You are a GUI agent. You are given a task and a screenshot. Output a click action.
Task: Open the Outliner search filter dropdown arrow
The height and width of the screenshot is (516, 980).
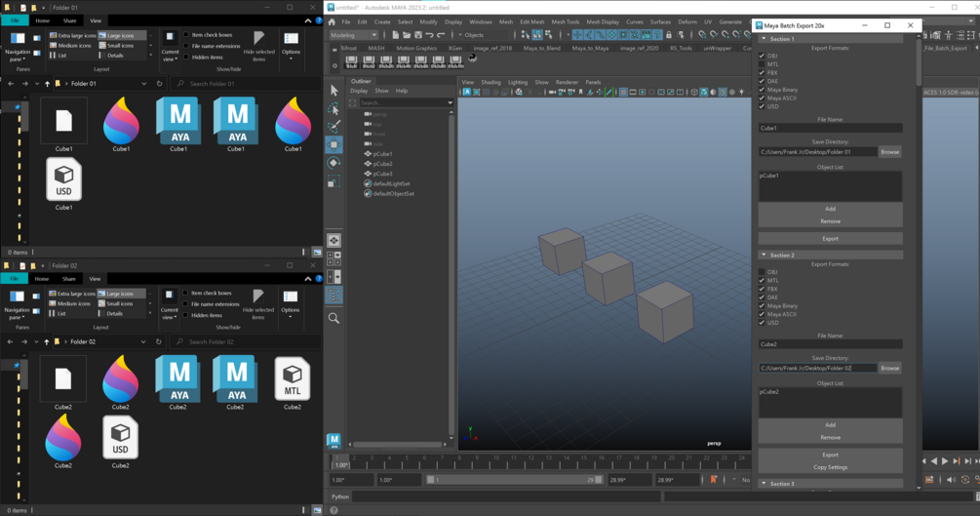tap(450, 102)
